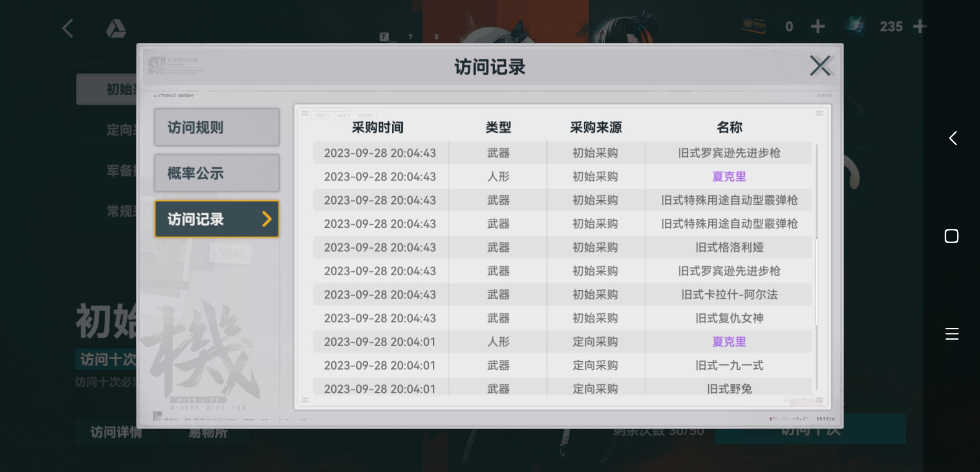Image resolution: width=980 pixels, height=472 pixels.
Task: Select the 初始 banner tab behind the dialog
Action: tap(107, 89)
